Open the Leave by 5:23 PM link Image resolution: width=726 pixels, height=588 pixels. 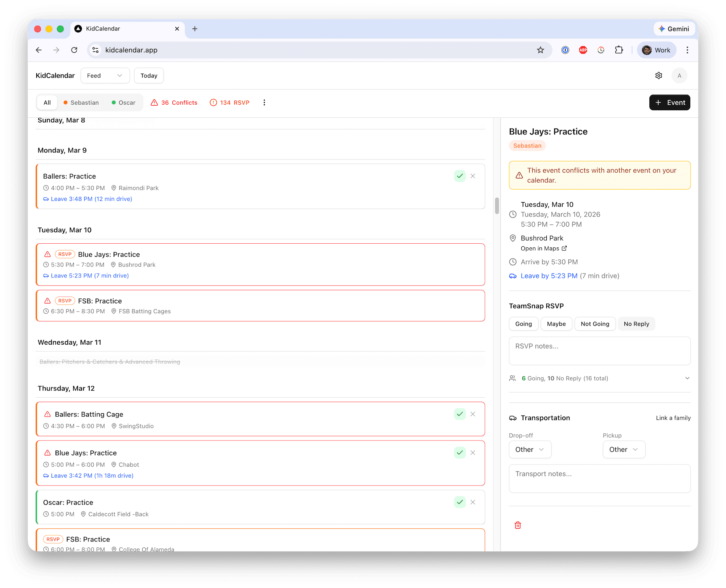point(549,276)
